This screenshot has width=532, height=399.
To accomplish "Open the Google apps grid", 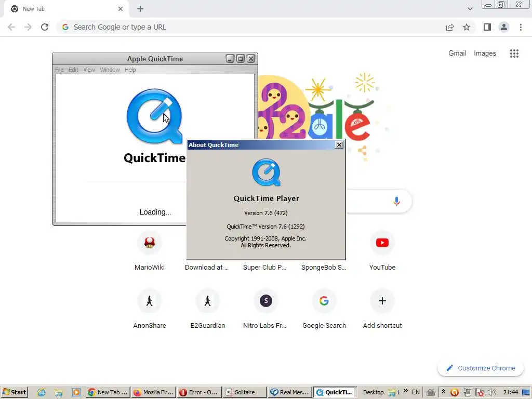I will point(514,54).
